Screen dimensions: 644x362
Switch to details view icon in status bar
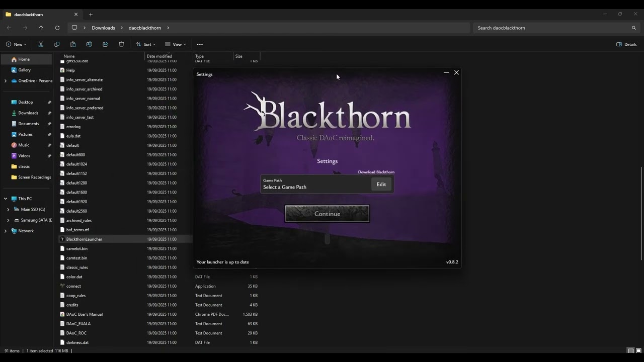click(630, 350)
